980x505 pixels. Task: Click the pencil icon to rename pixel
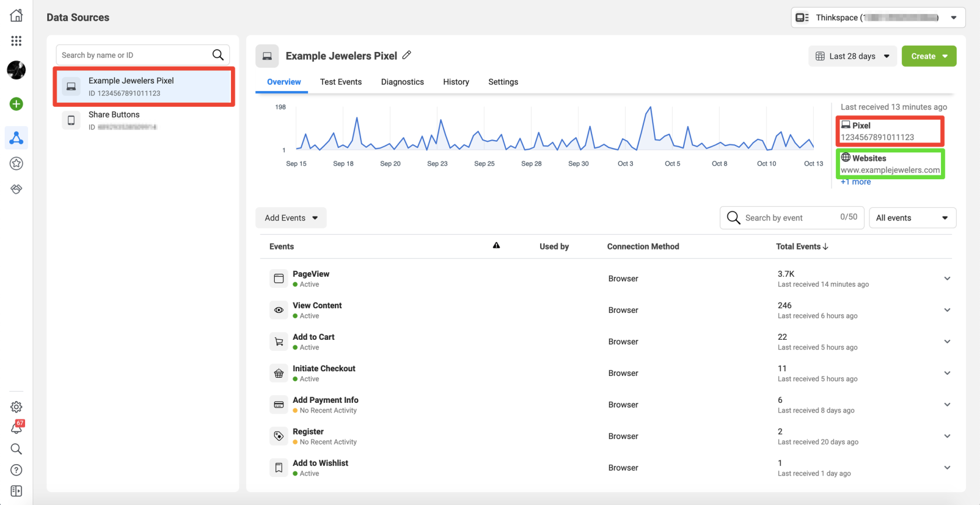coord(407,55)
